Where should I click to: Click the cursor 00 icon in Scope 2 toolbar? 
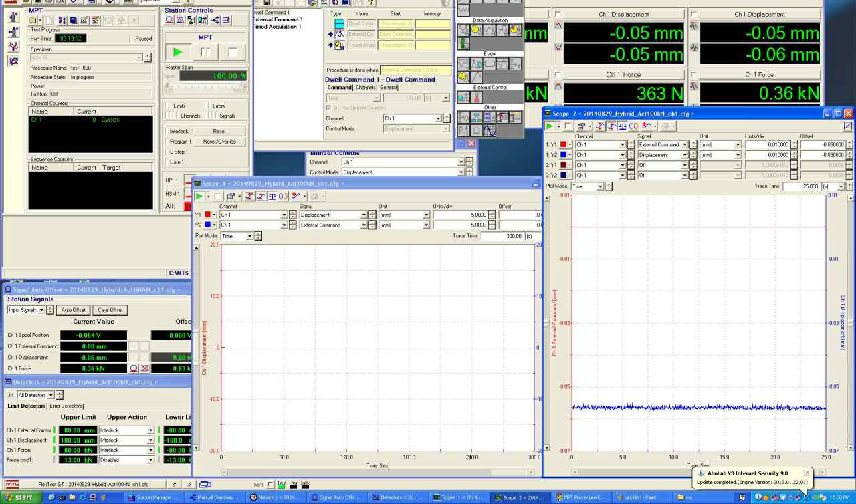coord(633,126)
